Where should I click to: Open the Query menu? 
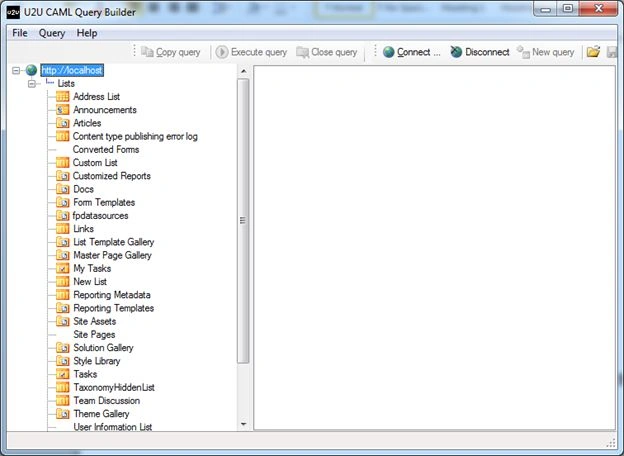click(52, 33)
